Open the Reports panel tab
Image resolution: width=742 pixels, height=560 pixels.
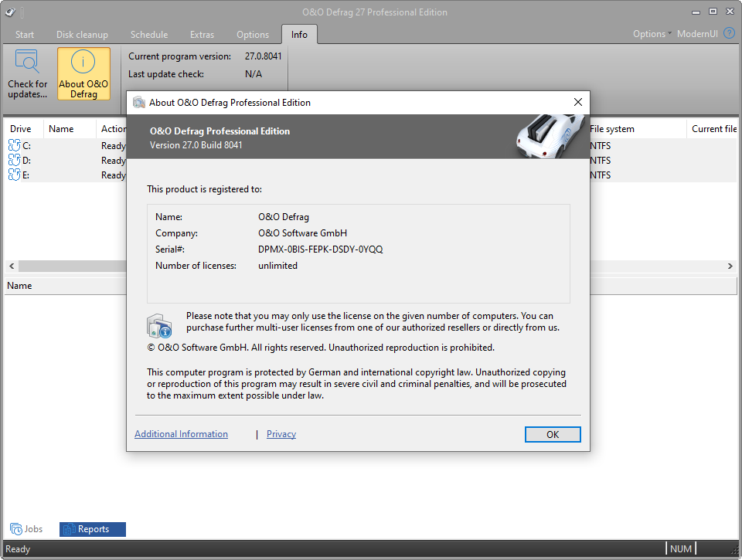click(93, 529)
